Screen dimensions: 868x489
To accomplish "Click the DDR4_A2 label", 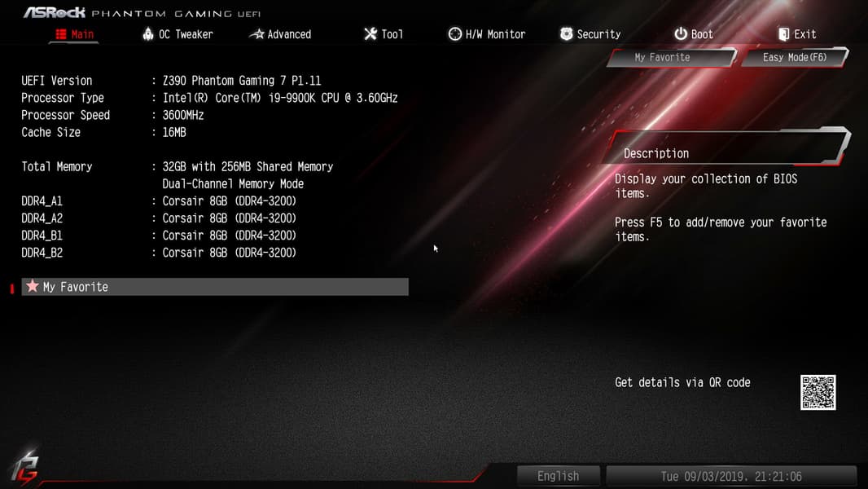I will pos(42,218).
